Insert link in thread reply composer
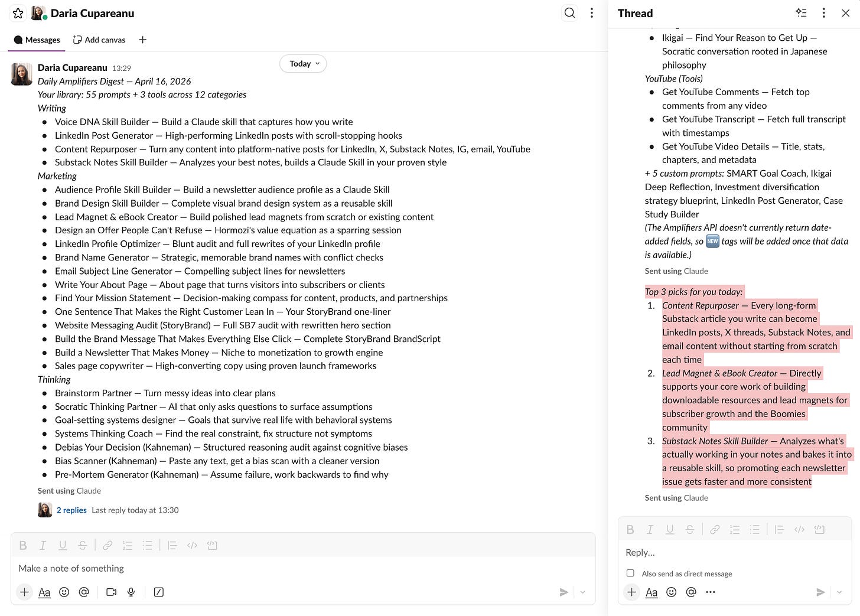Screen dimensions: 860x616 (x=715, y=529)
